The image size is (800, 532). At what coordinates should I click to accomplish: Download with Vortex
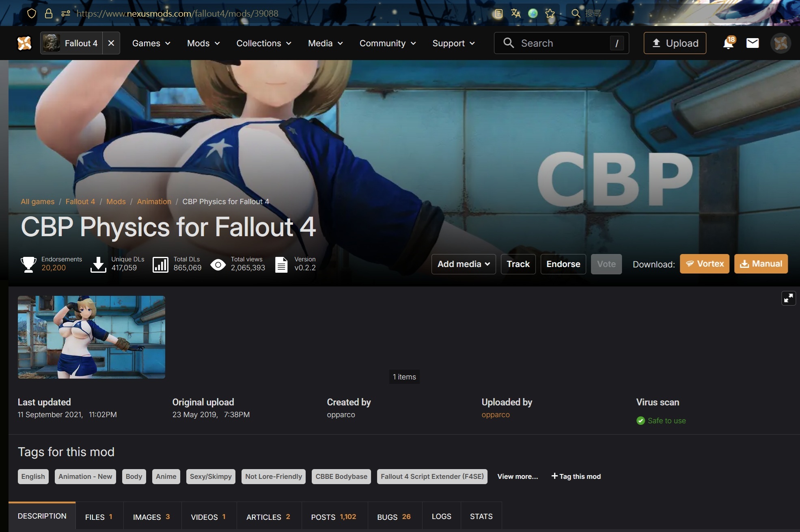pos(705,264)
